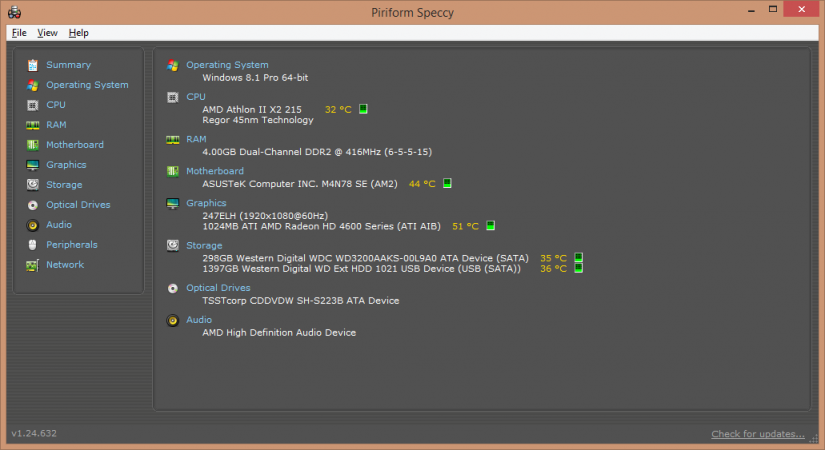825x450 pixels.
Task: Click the CPU chip icon in sidebar
Action: 33,105
